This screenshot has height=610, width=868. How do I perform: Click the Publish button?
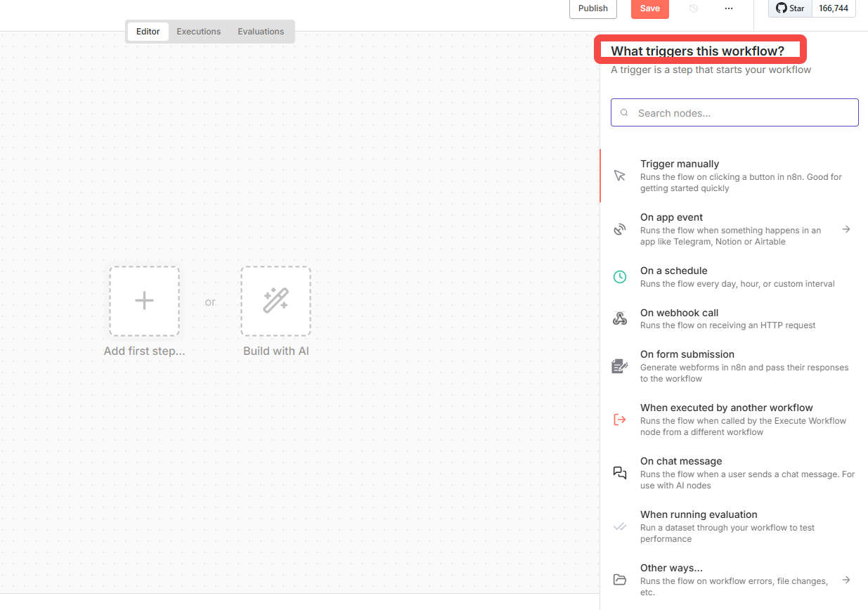[x=592, y=8]
